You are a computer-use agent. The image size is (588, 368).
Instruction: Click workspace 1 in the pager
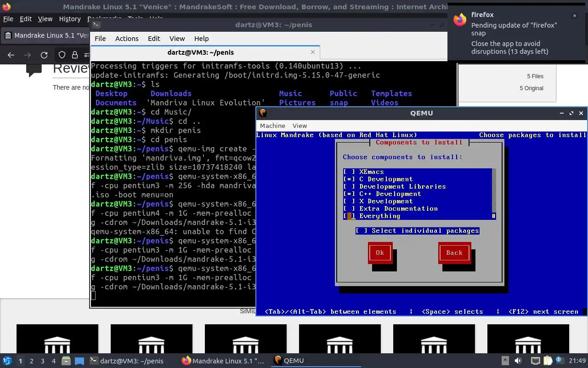coord(21,361)
